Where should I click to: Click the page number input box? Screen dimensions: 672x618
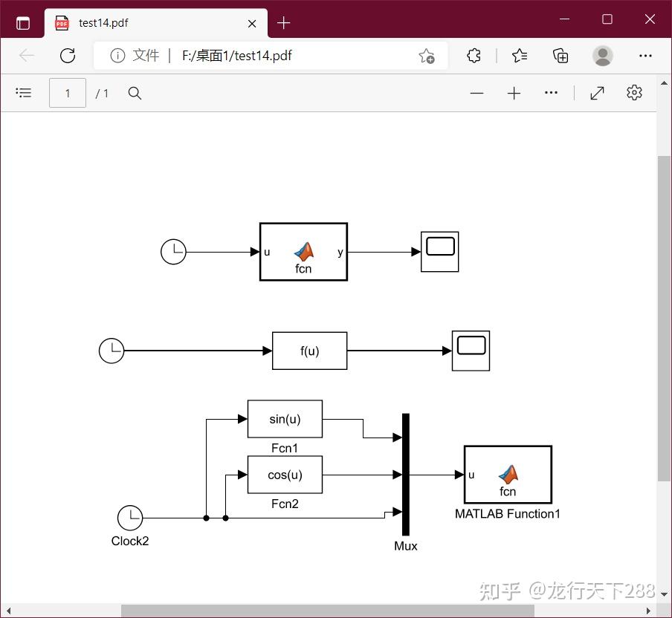click(x=67, y=92)
